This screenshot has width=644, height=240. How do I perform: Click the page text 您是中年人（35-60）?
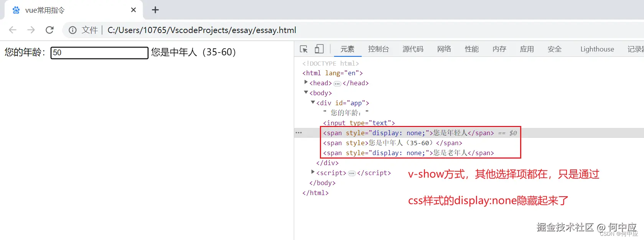(193, 52)
